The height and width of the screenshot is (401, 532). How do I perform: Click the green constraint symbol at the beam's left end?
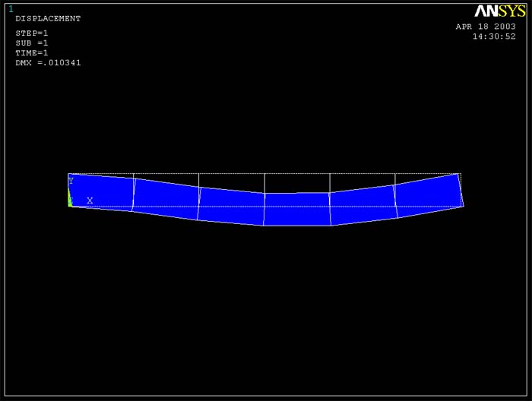tap(70, 199)
